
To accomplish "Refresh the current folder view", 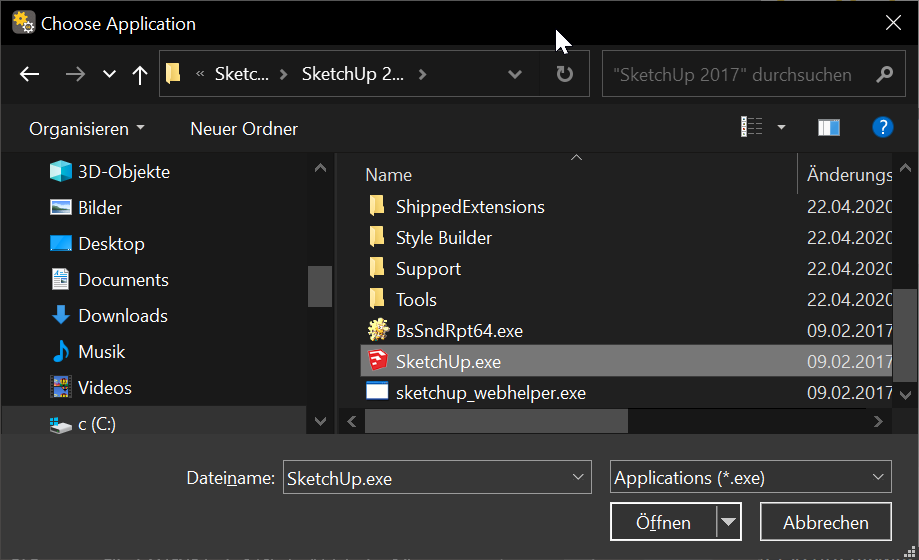I will [x=564, y=74].
